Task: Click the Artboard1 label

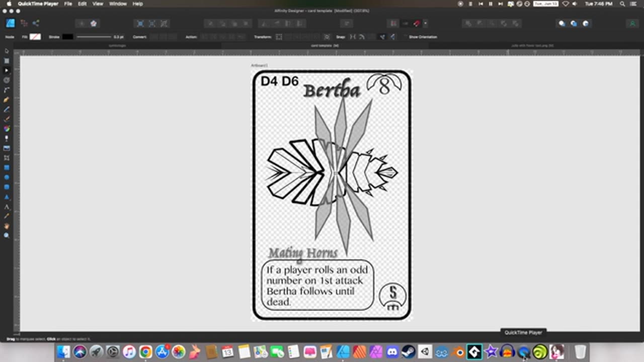Action: point(259,65)
